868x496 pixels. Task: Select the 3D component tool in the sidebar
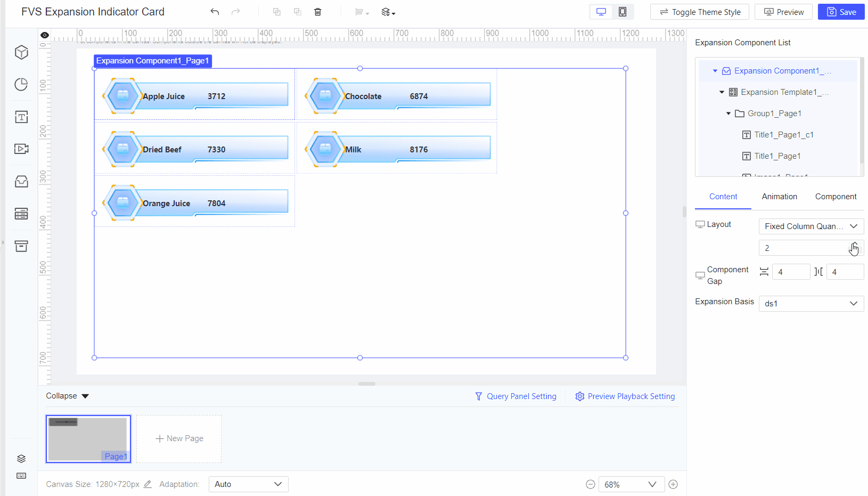point(21,52)
